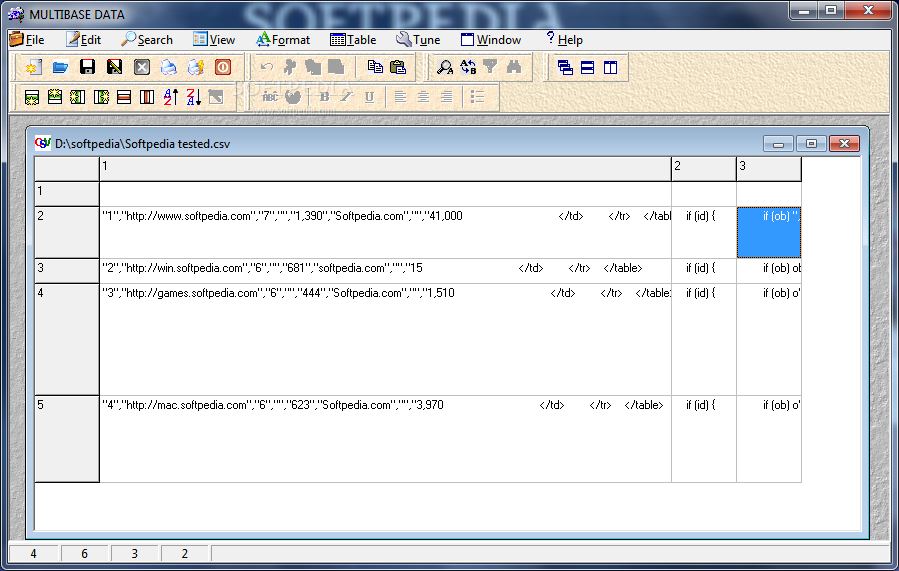The width and height of the screenshot is (899, 571).
Task: Click the insert row below icon
Action: point(32,97)
